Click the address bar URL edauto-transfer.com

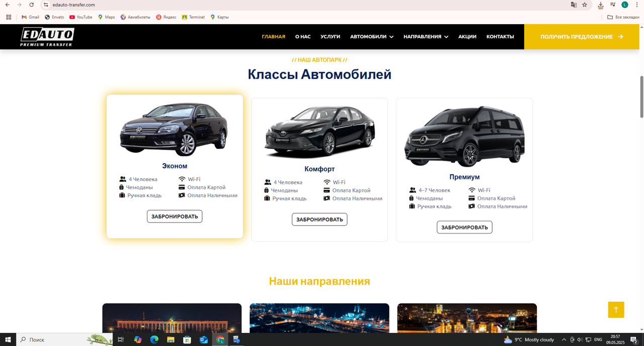(73, 5)
